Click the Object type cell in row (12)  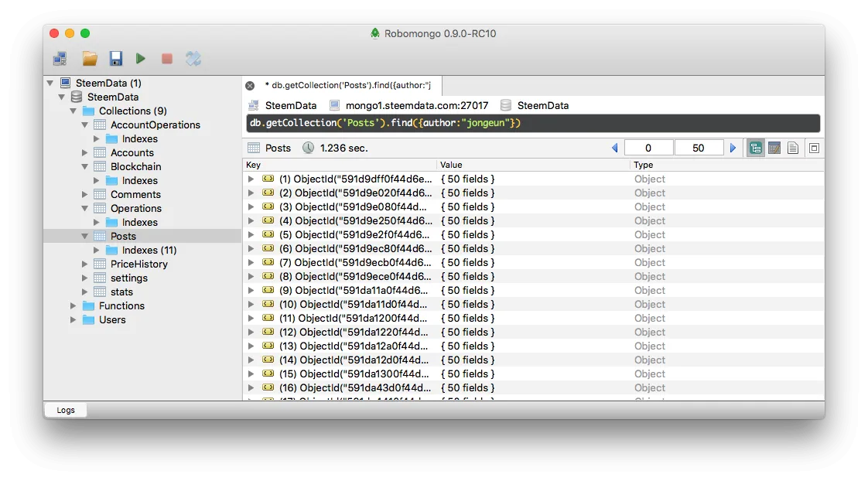649,332
